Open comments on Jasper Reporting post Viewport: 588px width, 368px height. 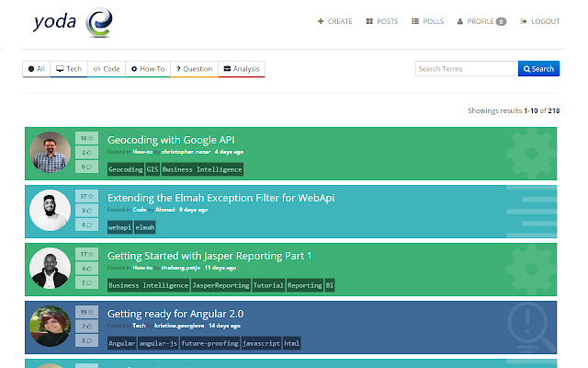[86, 282]
